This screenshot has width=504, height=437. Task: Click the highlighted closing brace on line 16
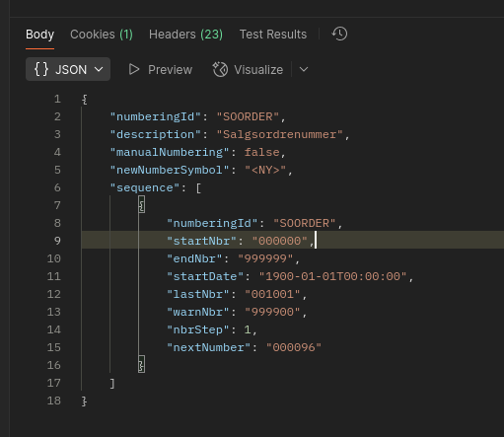pyautogui.click(x=142, y=365)
